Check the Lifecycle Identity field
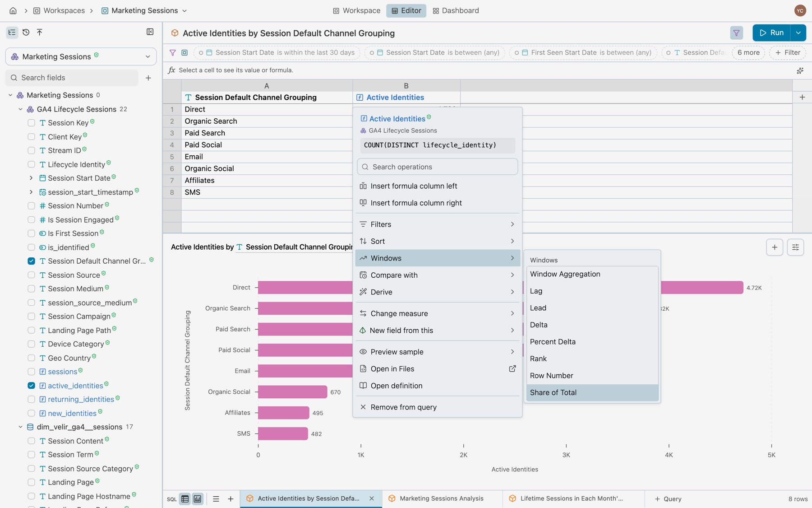812x508 pixels. pos(31,164)
